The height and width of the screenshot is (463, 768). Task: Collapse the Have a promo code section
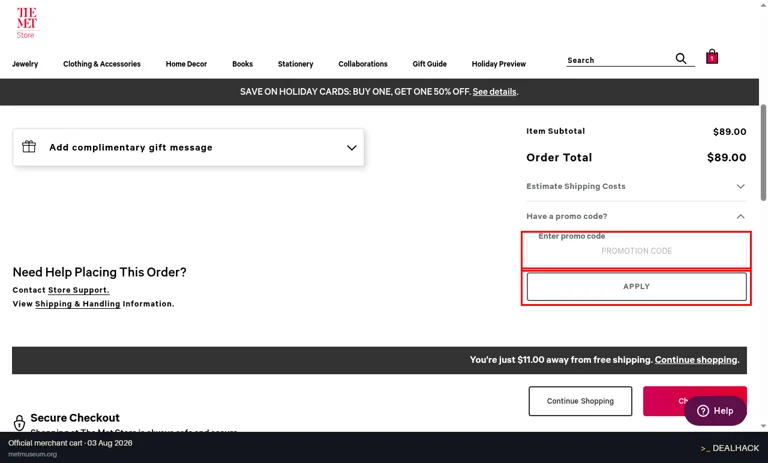click(636, 216)
